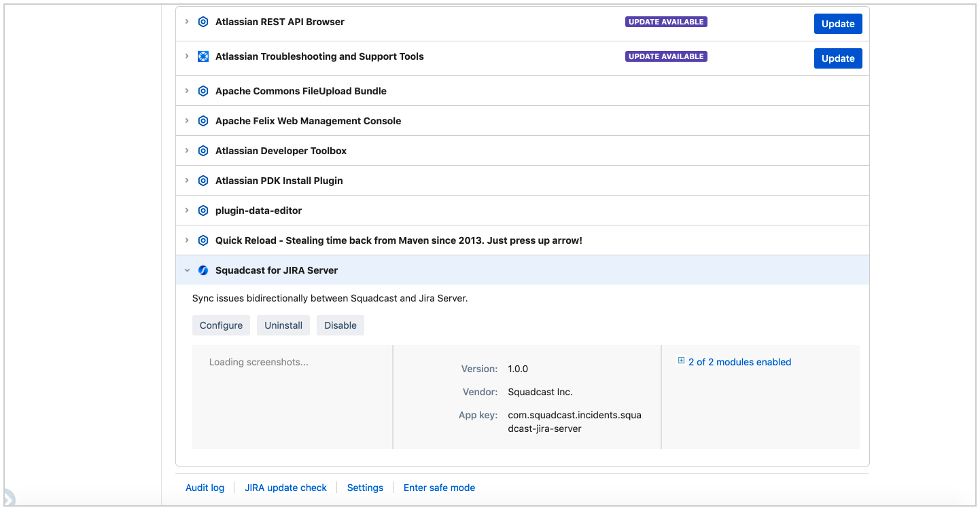Collapse the Squadcast for JIRA Server row
This screenshot has height=510, width=980.
pos(187,270)
